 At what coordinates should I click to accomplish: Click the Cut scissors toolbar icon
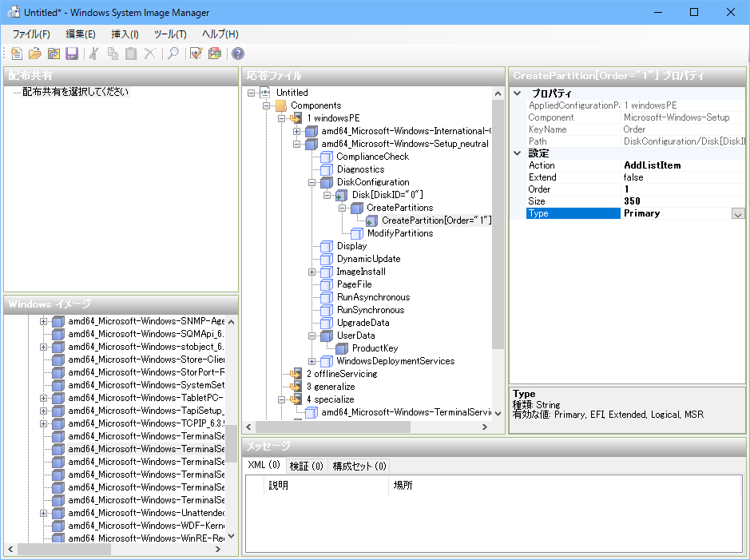click(94, 54)
